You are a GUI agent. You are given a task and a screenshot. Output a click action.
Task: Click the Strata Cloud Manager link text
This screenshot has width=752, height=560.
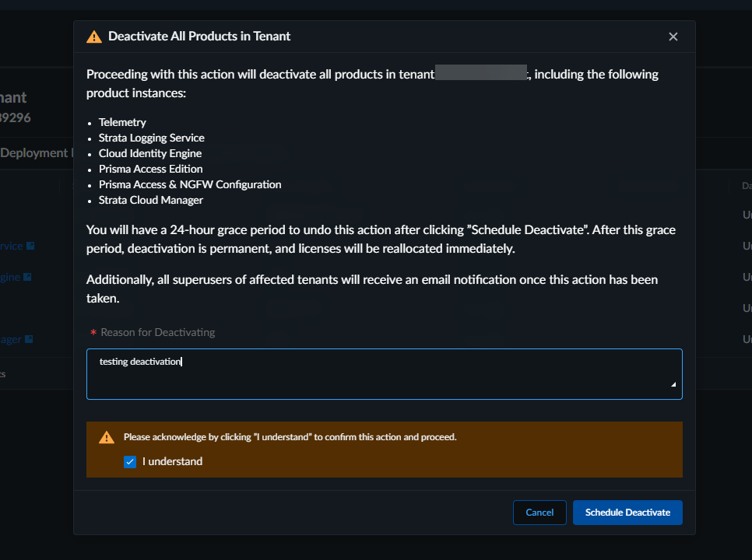10,339
